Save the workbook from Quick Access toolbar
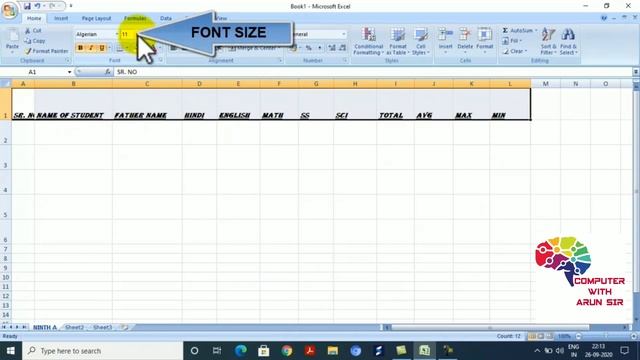This screenshot has height=360, width=640. pos(27,6)
